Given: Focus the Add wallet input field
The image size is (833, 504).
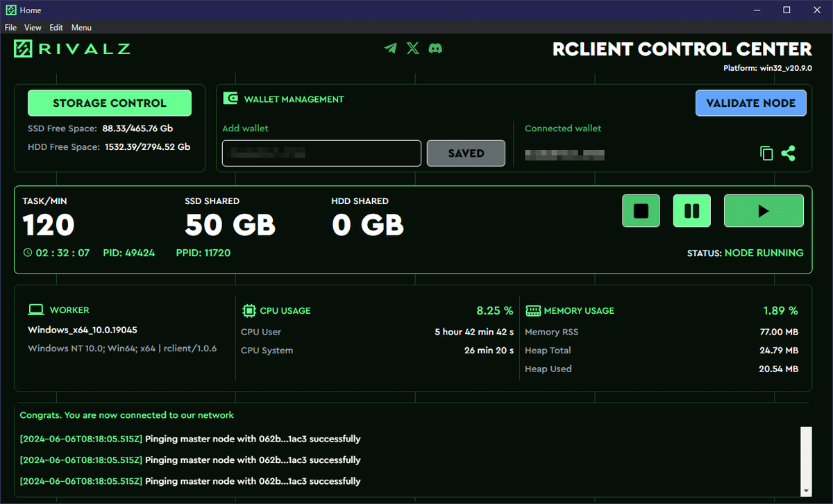Looking at the screenshot, I should 321,153.
